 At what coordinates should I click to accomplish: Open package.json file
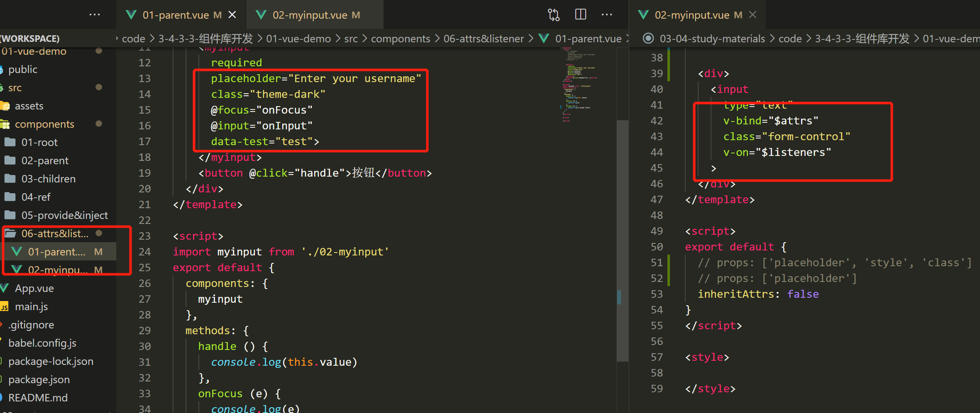pyautogui.click(x=39, y=379)
